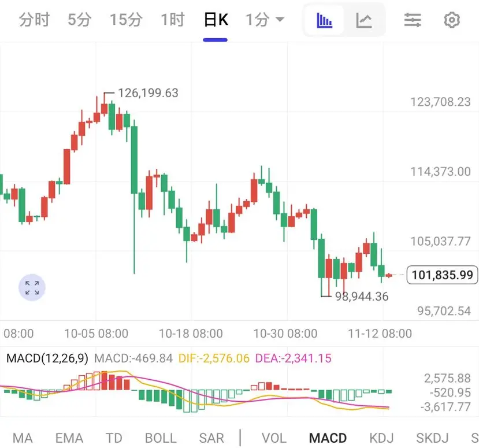Select the candlestick chart type icon
Viewport: 479px width, 448px height.
[324, 20]
